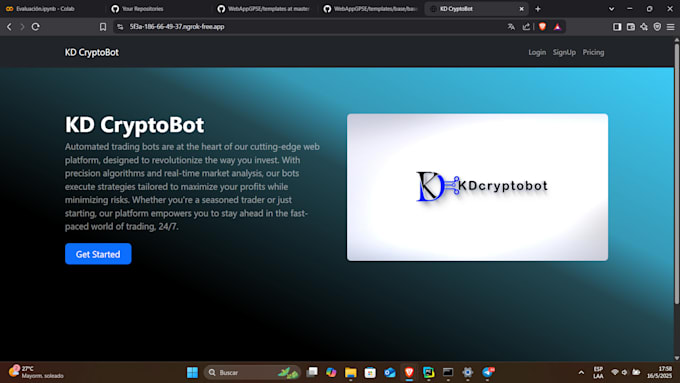This screenshot has width=680, height=383.
Task: Open Outlook from taskbar
Action: (x=389, y=372)
